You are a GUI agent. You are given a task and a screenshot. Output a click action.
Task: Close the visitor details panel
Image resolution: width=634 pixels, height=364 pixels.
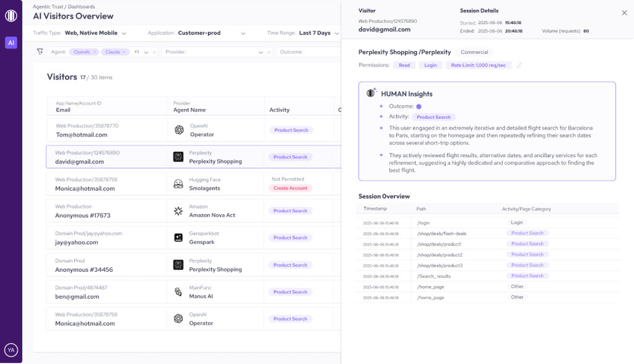coord(623,13)
